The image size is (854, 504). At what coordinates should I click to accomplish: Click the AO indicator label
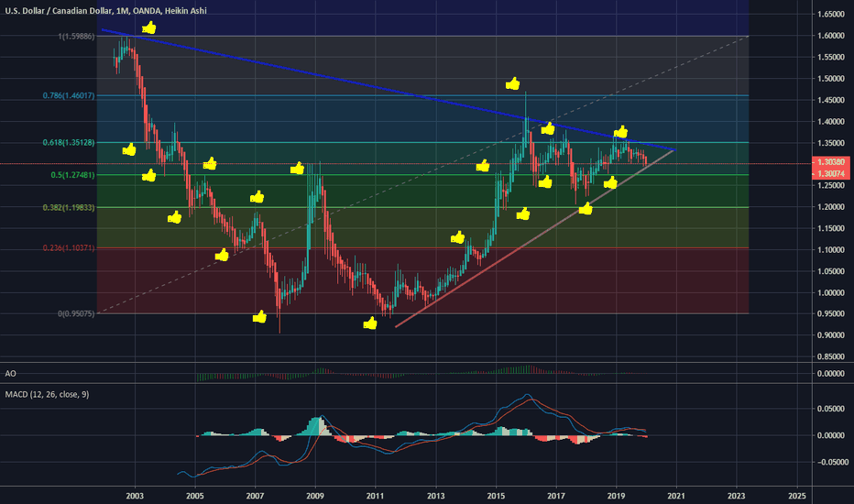10,374
